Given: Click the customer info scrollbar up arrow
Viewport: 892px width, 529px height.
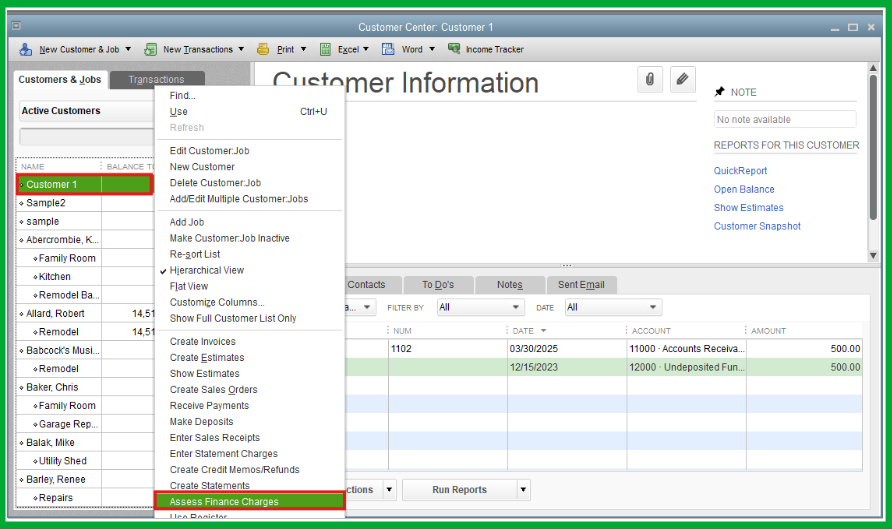Looking at the screenshot, I should pos(873,68).
